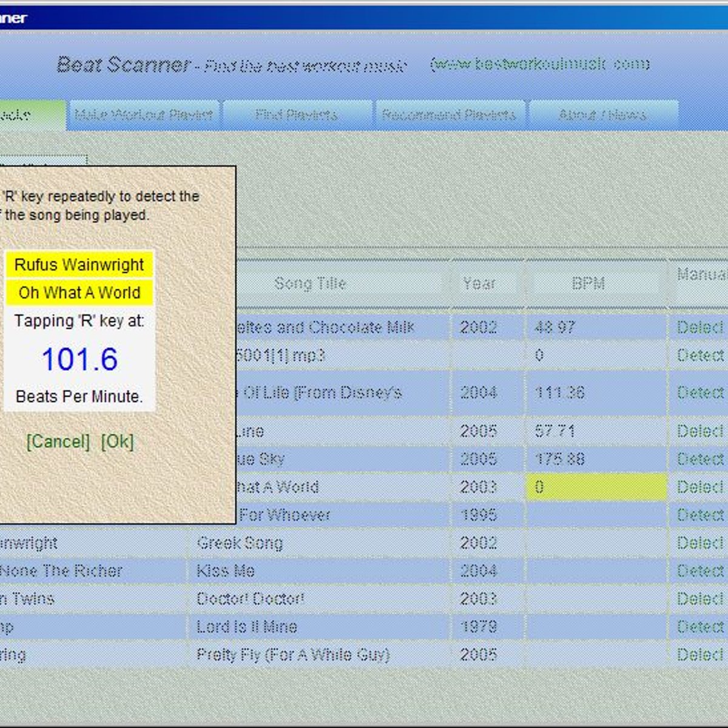Select the Greek Song title cell

[318, 542]
